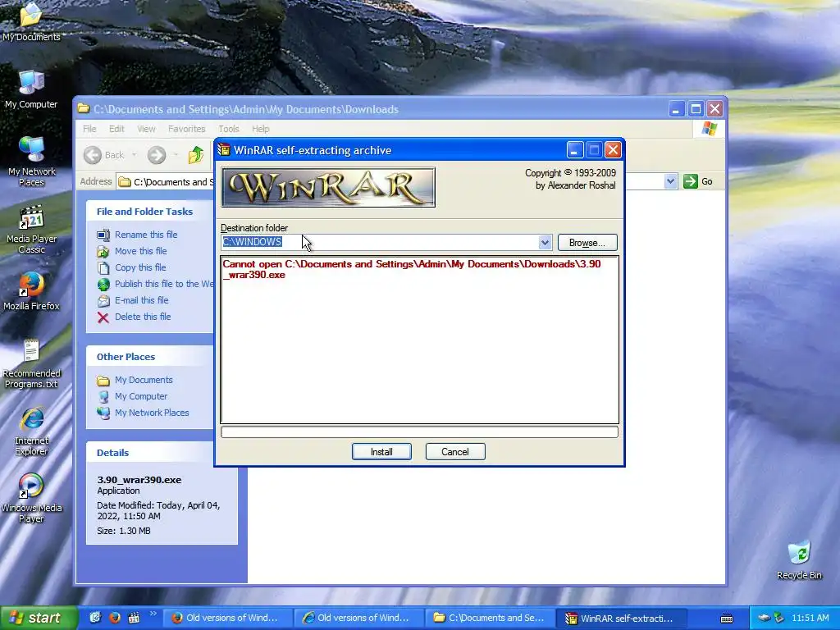Select the My Computer desktop icon
This screenshot has width=840, height=630.
tap(31, 89)
